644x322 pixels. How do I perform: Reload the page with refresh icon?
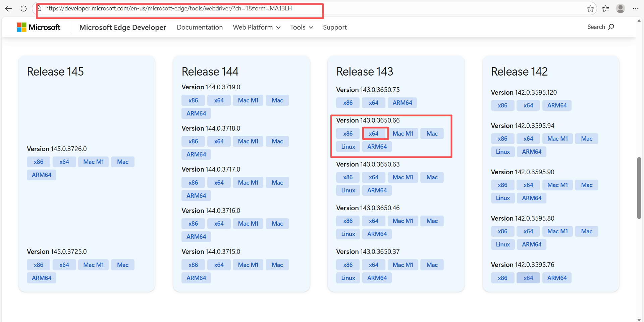click(23, 9)
